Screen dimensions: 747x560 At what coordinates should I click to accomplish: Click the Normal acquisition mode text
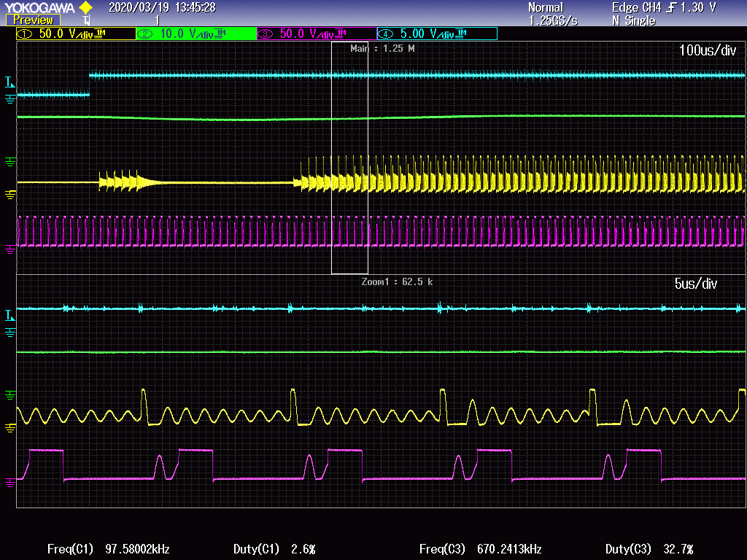pyautogui.click(x=546, y=7)
